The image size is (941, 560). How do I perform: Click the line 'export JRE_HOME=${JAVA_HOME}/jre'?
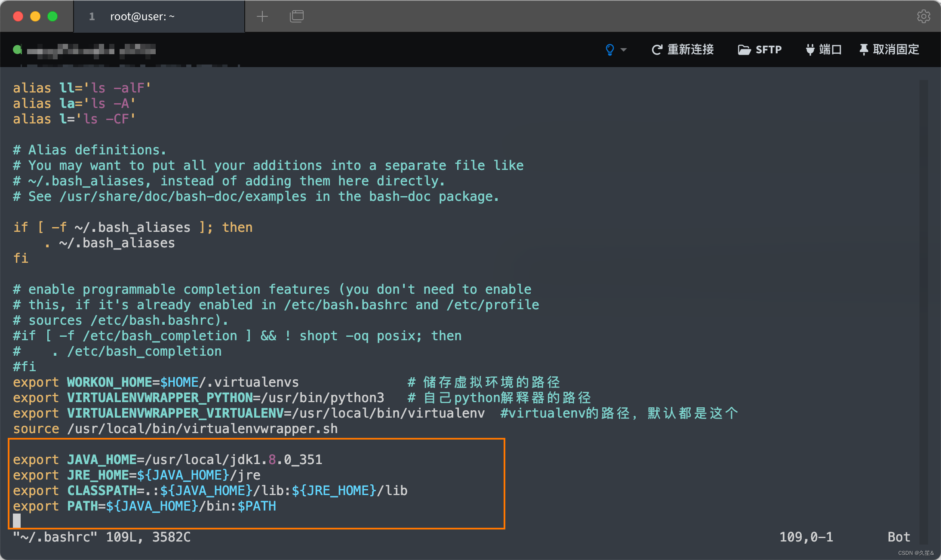(137, 475)
